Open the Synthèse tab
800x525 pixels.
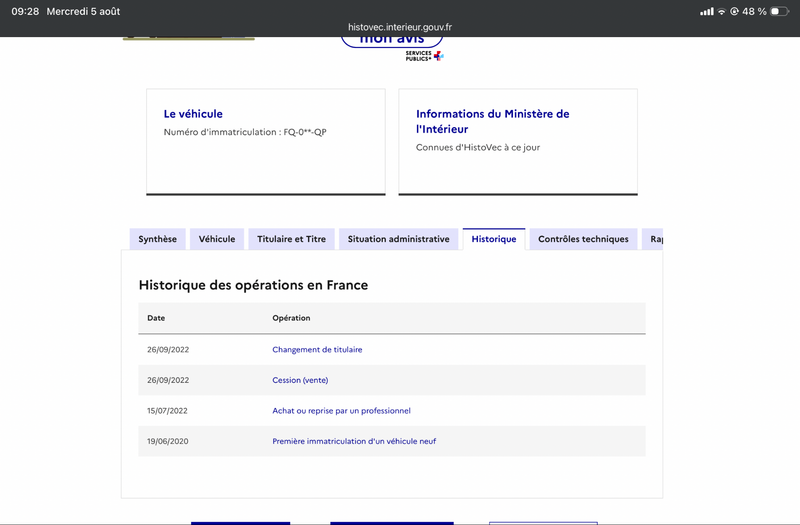pyautogui.click(x=157, y=239)
